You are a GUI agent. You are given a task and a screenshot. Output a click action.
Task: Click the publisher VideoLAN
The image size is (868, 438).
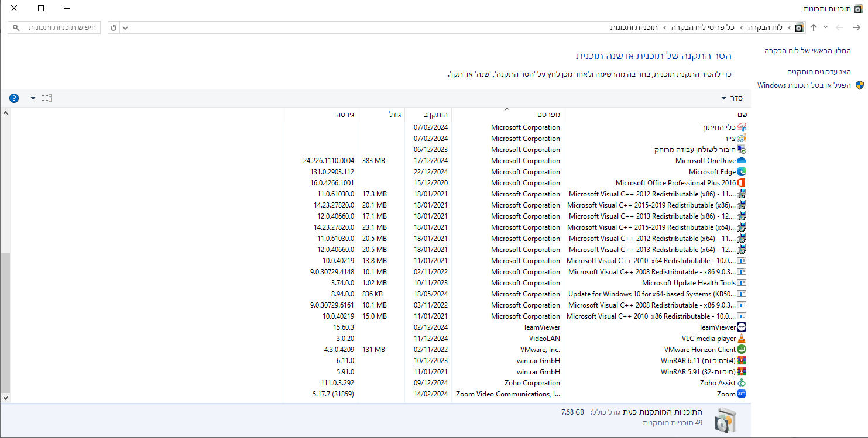click(x=544, y=339)
